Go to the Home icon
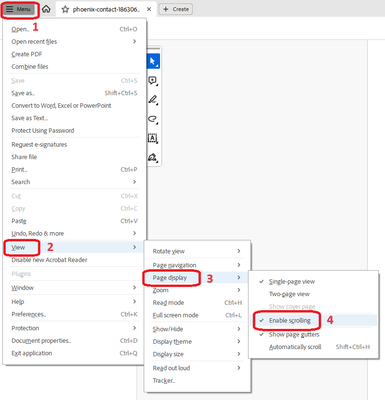This screenshot has width=385, height=400. 46,9
